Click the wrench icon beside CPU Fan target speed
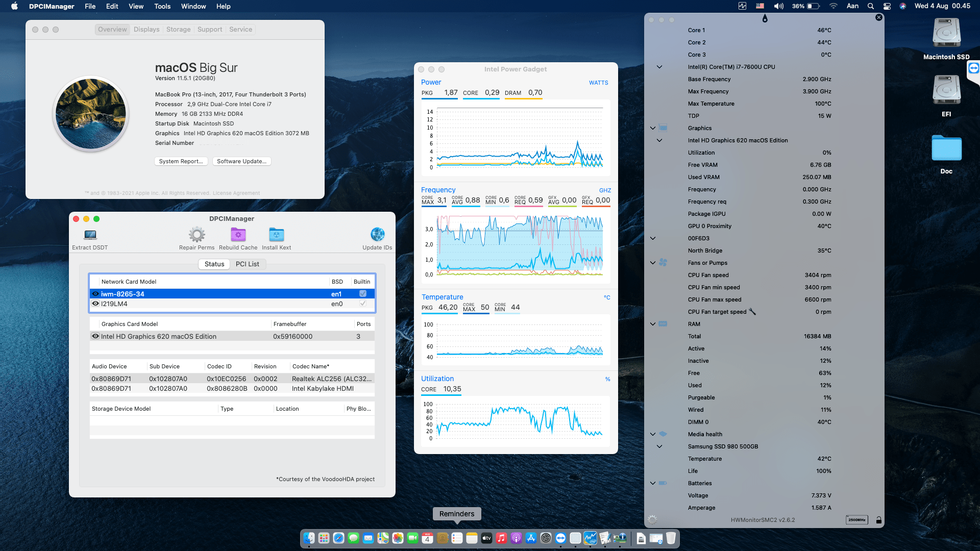The image size is (980, 551). tap(752, 312)
